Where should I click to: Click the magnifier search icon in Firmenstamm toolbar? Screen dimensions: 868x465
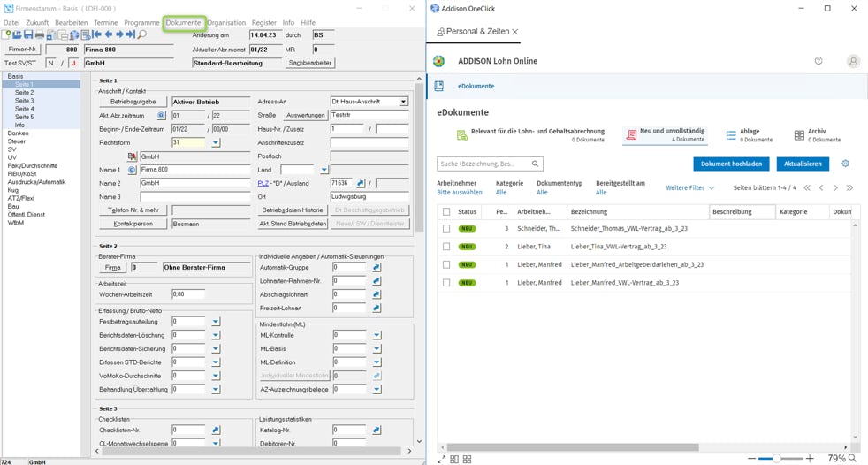pos(141,35)
